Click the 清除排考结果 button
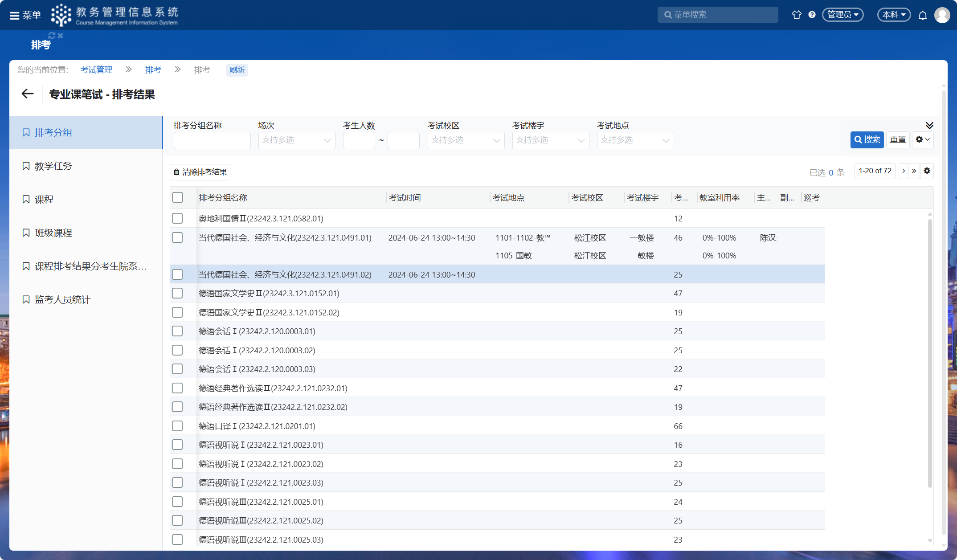 coord(200,172)
